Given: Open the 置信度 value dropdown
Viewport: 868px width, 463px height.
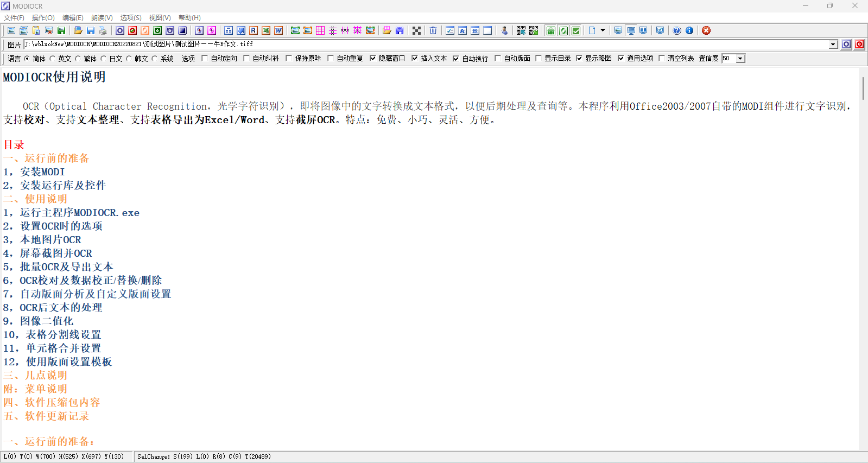Looking at the screenshot, I should pos(740,58).
